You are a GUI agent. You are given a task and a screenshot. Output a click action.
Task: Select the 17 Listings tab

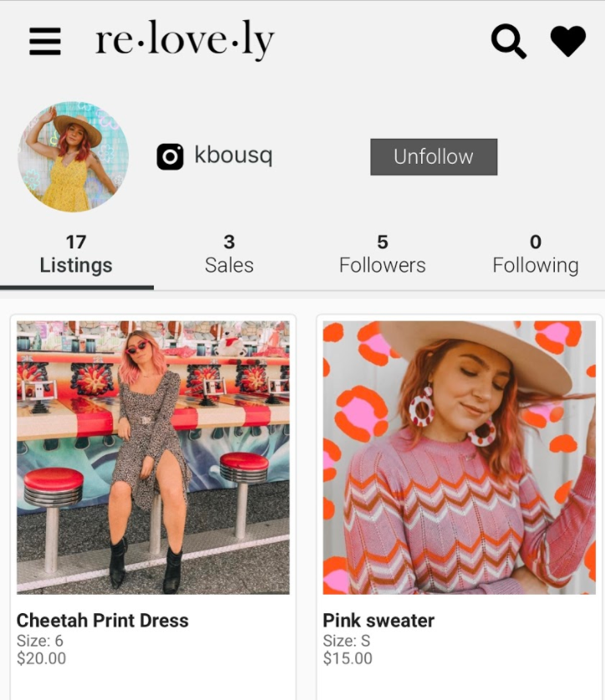[x=76, y=255]
